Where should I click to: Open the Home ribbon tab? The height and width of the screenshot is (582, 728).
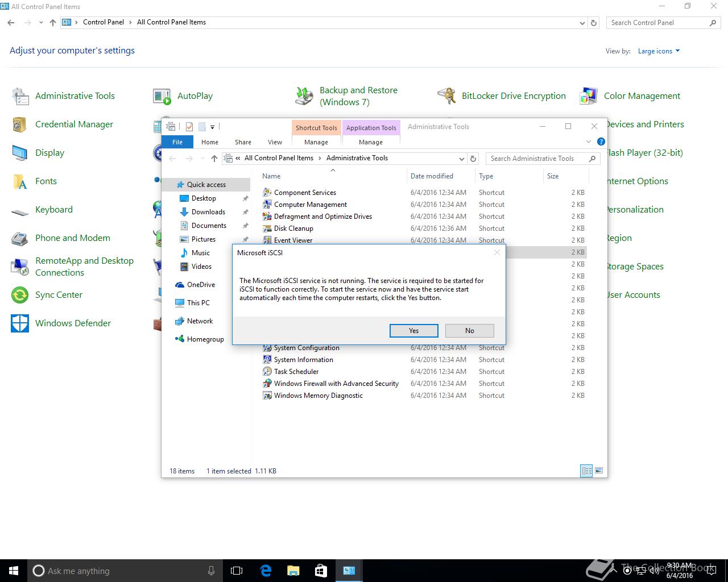[x=209, y=142]
